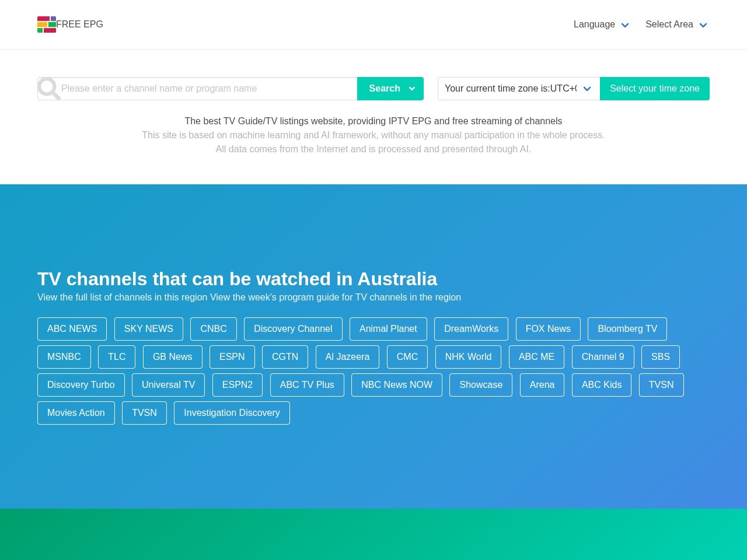
Task: Open the Discovery Channel listing
Action: point(293,329)
